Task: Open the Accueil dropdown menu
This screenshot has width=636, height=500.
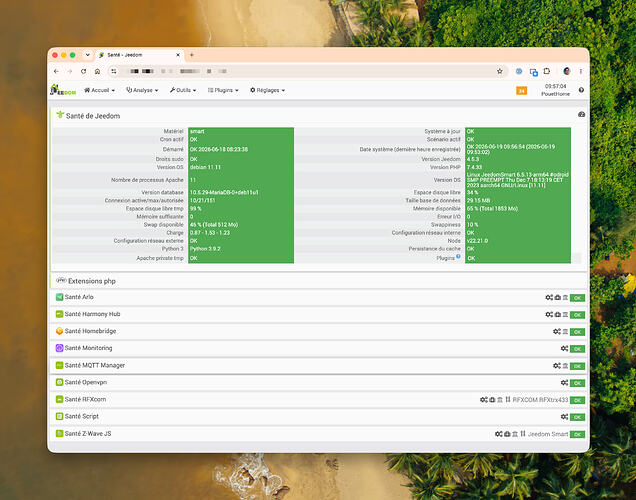Action: [x=99, y=90]
